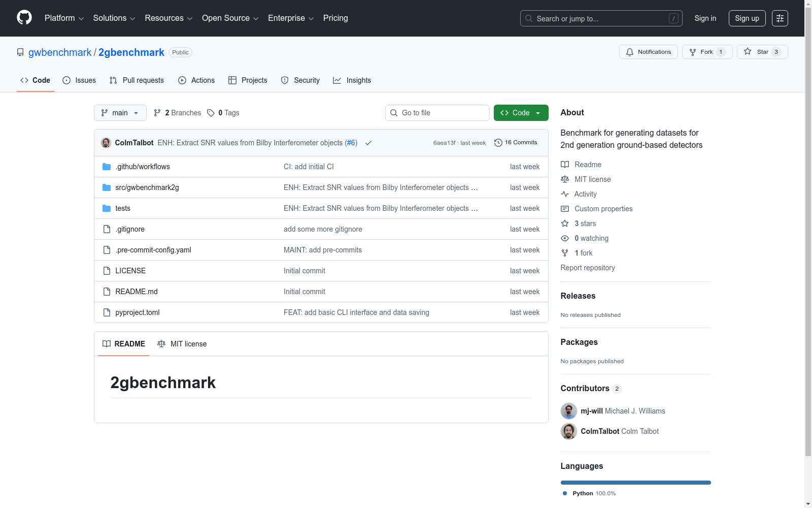Click the branches icon beside 2 Branches
812x508 pixels.
(157, 113)
